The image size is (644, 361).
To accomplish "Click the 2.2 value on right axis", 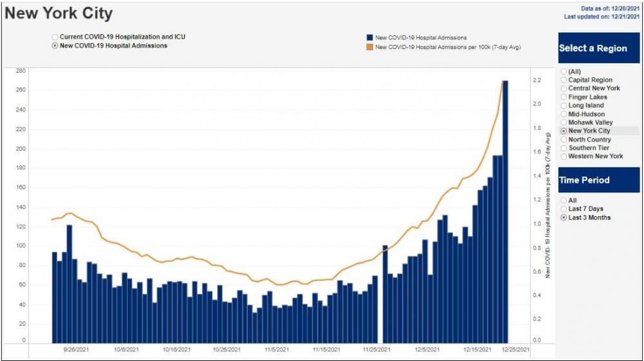I will (537, 80).
